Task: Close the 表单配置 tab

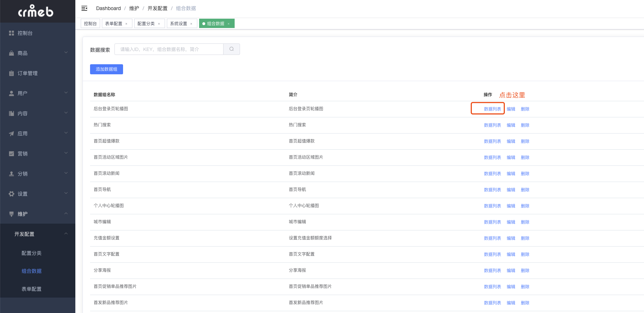Action: (x=126, y=24)
